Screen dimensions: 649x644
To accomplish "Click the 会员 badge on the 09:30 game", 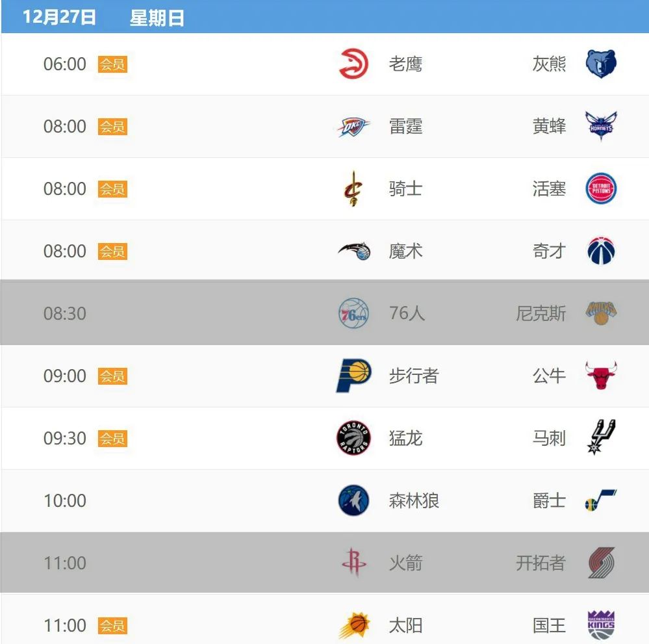I will [x=112, y=439].
